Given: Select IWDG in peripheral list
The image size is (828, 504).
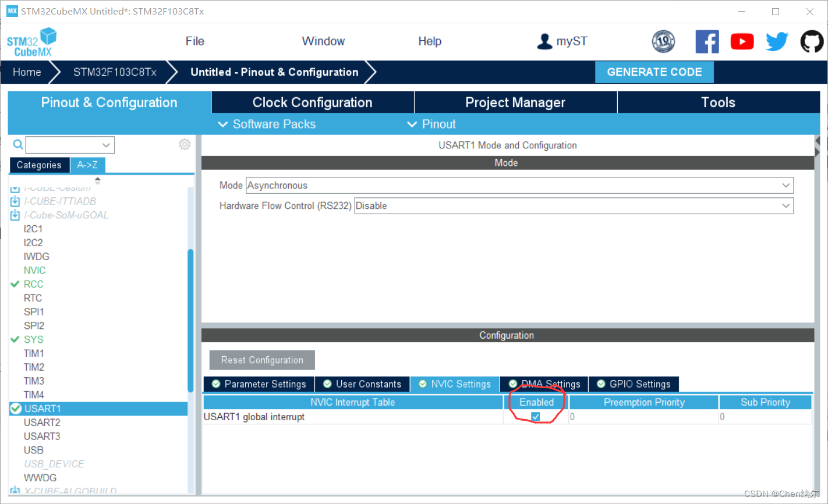Looking at the screenshot, I should click(36, 257).
